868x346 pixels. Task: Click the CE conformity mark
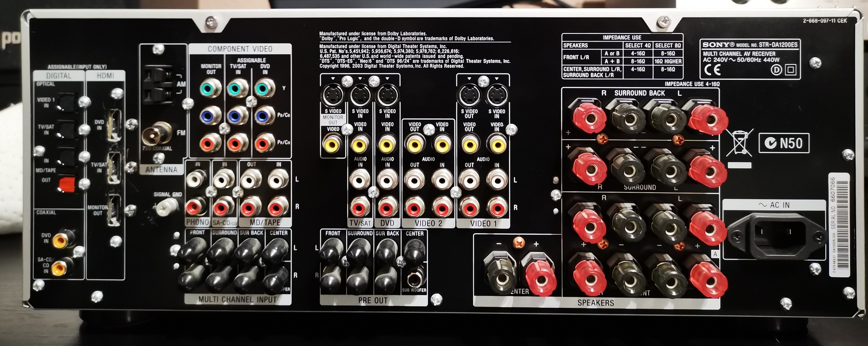[712, 70]
